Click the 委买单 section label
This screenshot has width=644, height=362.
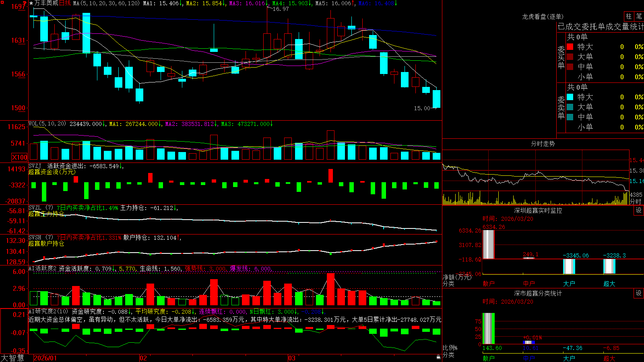click(x=561, y=57)
